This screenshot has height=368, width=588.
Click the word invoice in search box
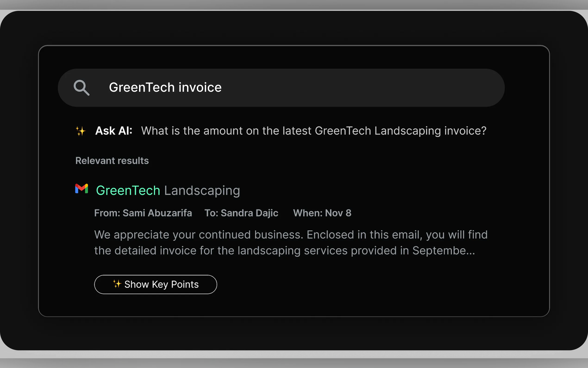[x=200, y=87]
